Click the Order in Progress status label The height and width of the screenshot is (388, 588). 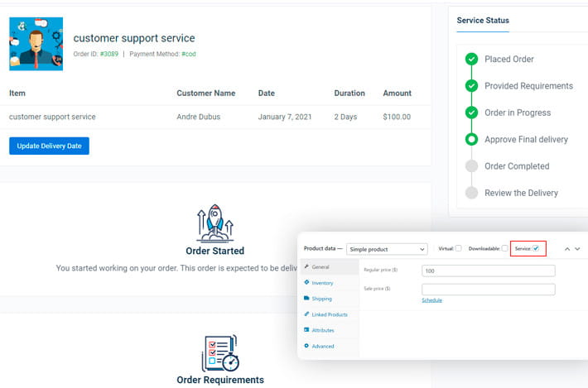point(518,113)
